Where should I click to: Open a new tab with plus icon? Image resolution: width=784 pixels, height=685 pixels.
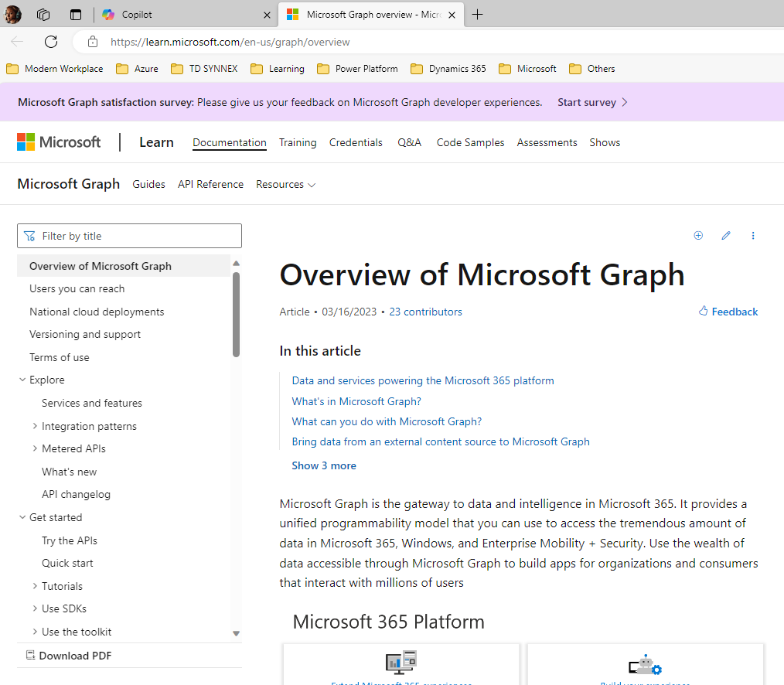click(x=478, y=15)
